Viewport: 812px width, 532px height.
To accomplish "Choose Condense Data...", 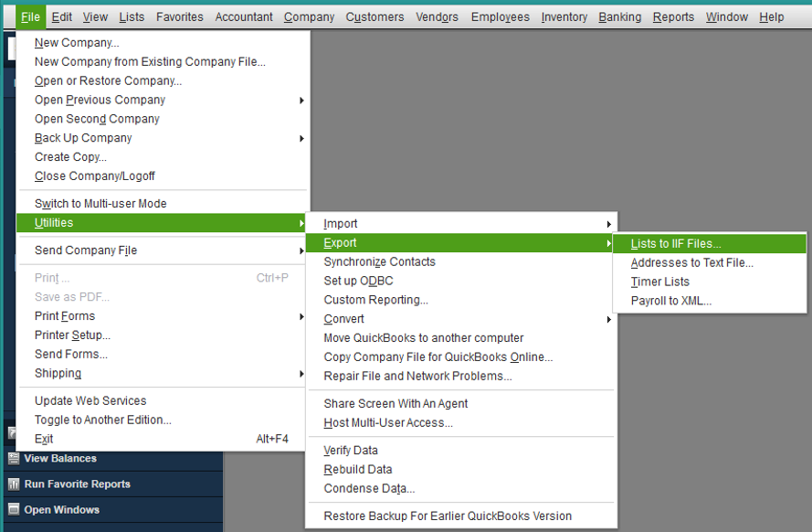I will [x=460, y=488].
